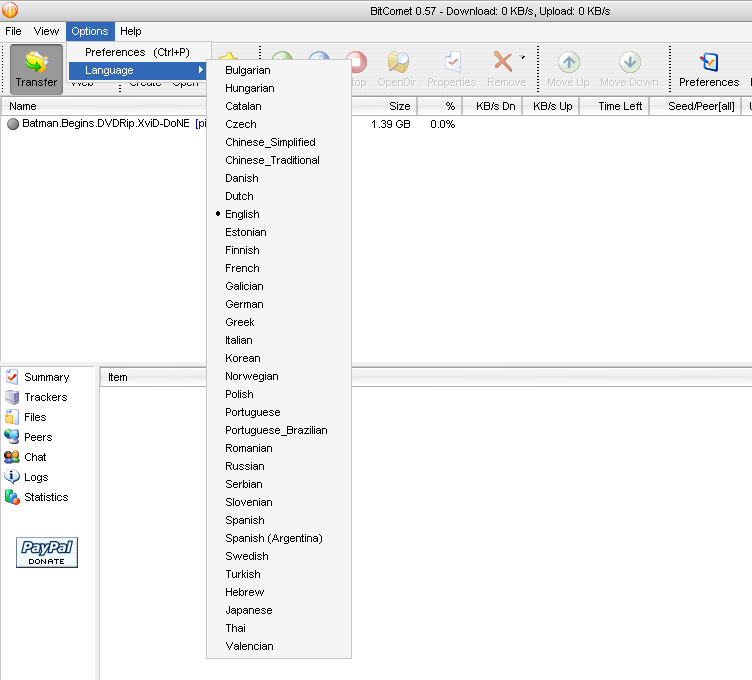Sort by Time Left column header

click(615, 106)
